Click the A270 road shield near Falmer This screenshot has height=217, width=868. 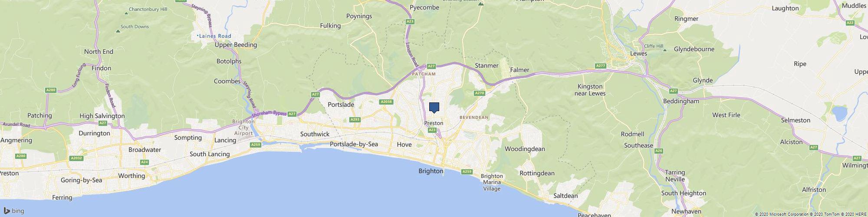tap(480, 93)
